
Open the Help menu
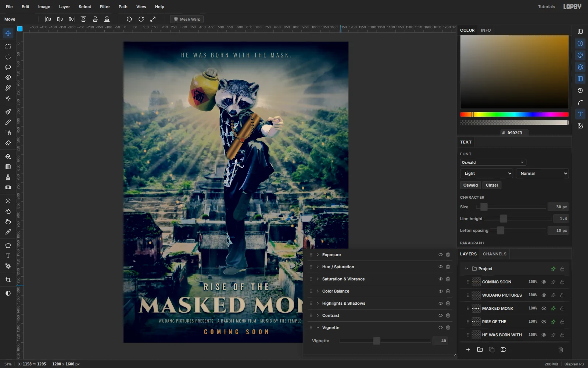pos(159,7)
